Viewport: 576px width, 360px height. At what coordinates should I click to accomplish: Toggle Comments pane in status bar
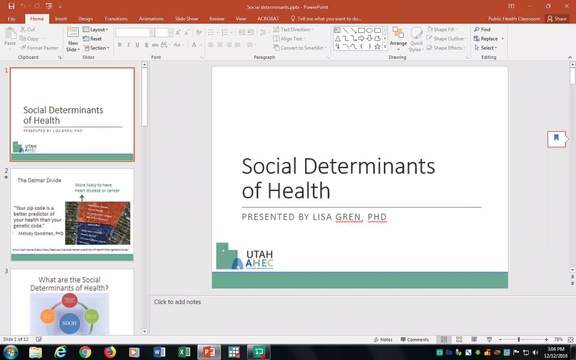click(x=414, y=339)
